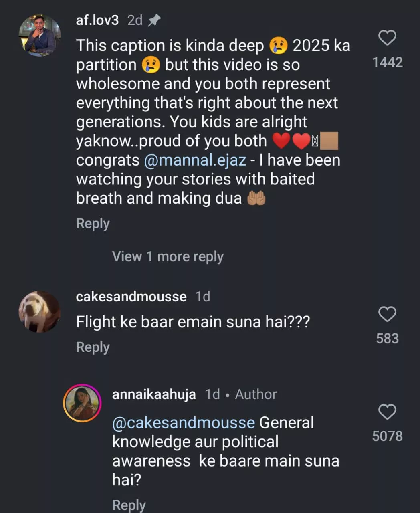Viewport: 420px width, 513px height.
Task: Expand "View 1 more reply" thread
Action: [168, 256]
